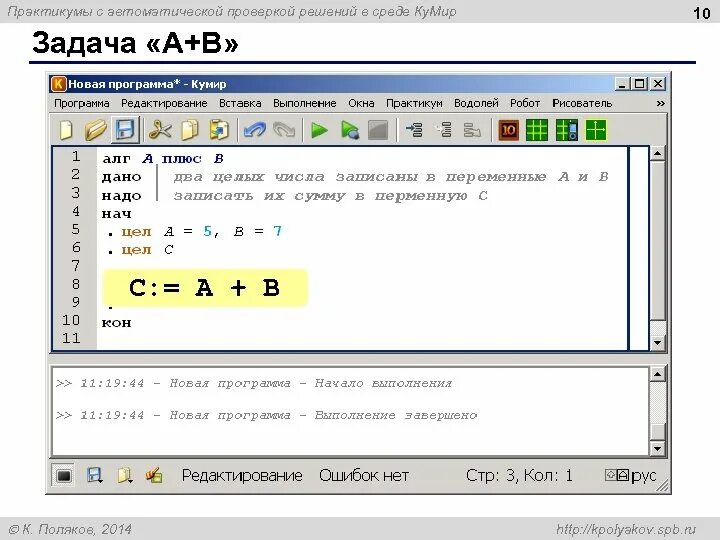The width and height of the screenshot is (720, 540).
Task: Open the Водолей menu
Action: tap(476, 103)
